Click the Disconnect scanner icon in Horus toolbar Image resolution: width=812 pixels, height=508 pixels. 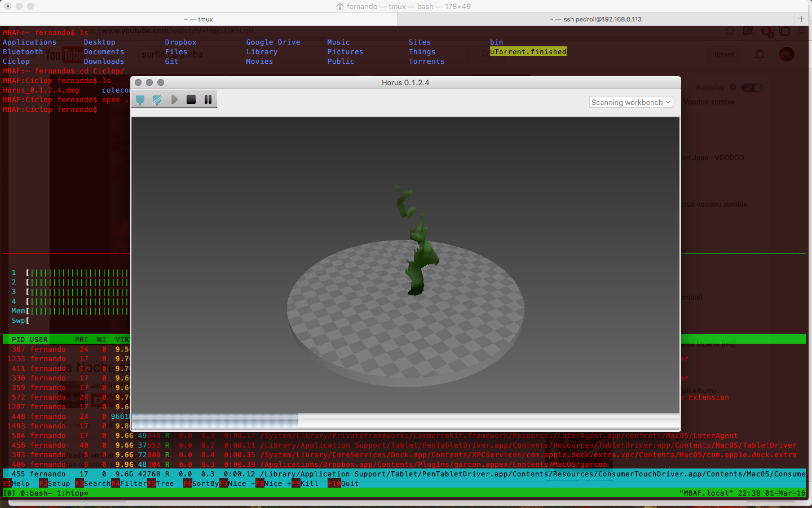(157, 99)
